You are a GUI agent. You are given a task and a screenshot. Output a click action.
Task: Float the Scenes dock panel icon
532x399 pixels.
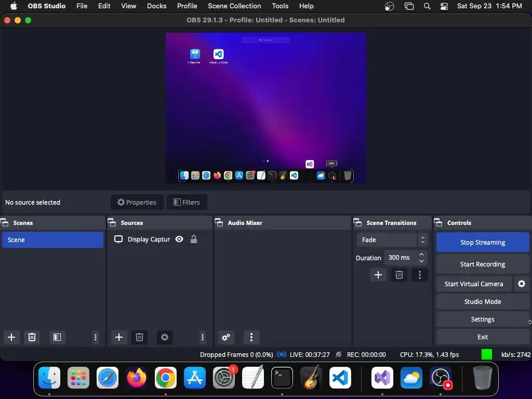tap(4, 222)
